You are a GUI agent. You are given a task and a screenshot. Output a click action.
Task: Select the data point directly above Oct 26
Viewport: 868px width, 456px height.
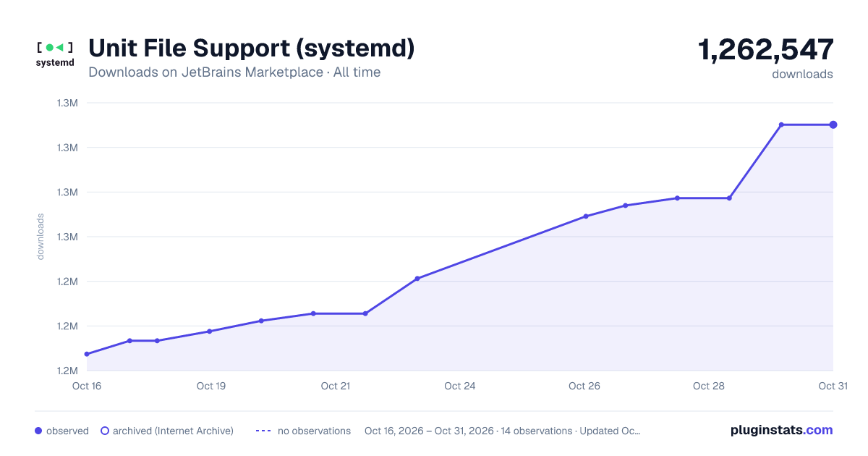click(x=586, y=216)
